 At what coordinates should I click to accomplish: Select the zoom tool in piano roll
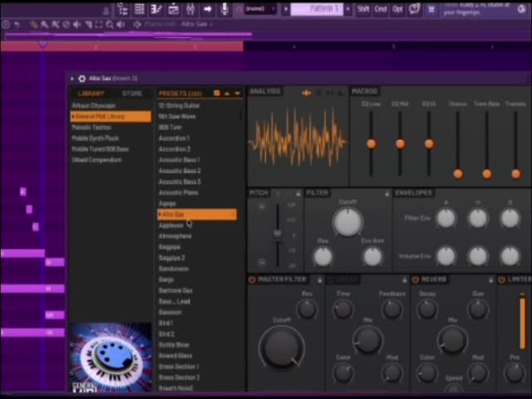109,24
